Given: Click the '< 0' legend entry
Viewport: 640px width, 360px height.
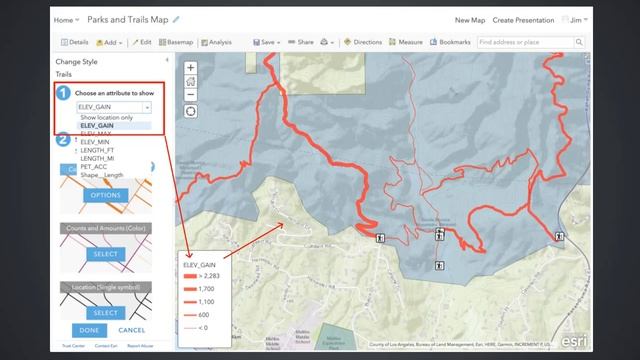Looking at the screenshot, I should tap(196, 328).
